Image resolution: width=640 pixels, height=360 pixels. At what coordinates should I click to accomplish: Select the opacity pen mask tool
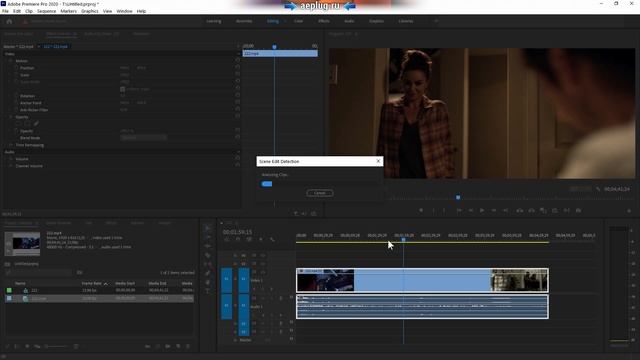pyautogui.click(x=36, y=123)
